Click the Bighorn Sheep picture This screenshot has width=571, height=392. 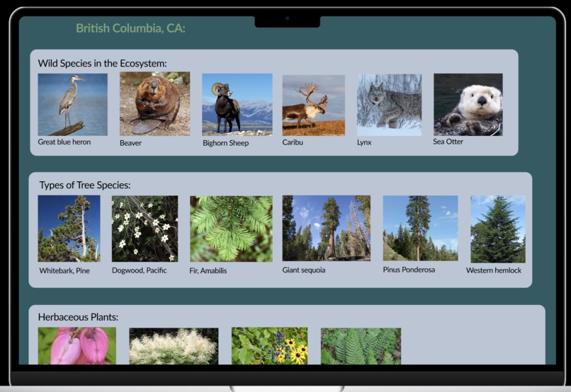tap(237, 104)
